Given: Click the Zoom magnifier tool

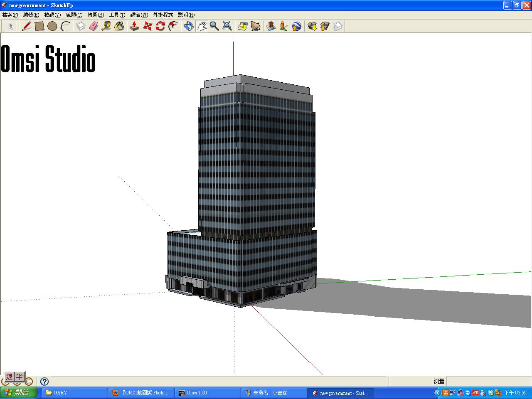Looking at the screenshot, I should (x=214, y=26).
